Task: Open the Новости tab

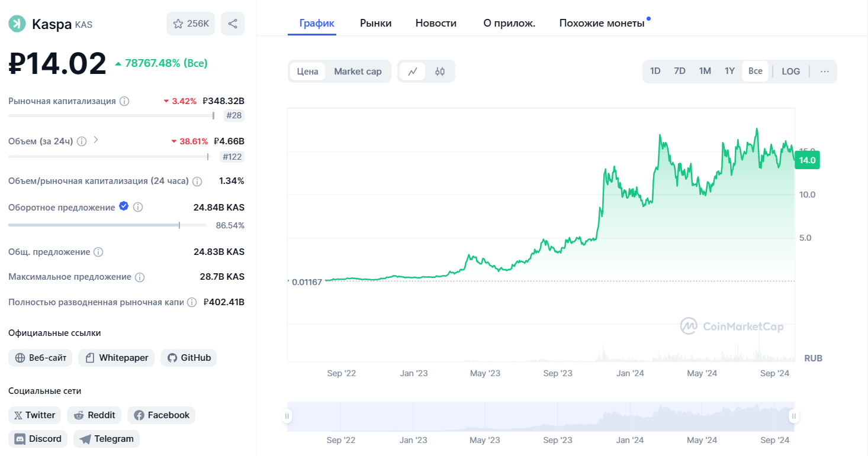Action: (436, 23)
